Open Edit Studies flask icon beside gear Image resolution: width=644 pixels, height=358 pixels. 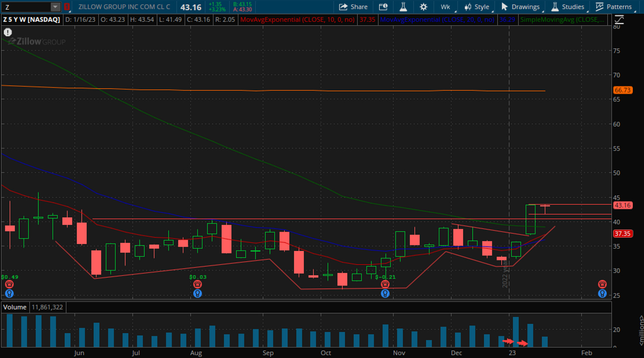tap(403, 7)
